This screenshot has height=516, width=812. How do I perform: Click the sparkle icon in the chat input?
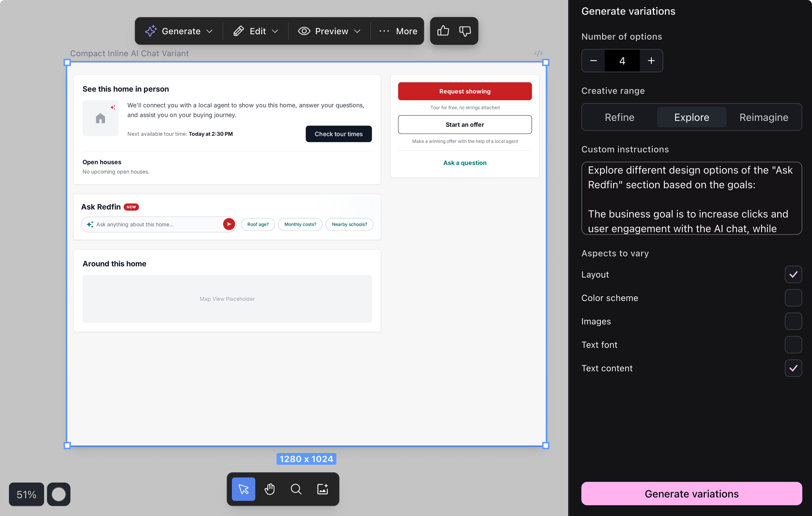coord(90,224)
